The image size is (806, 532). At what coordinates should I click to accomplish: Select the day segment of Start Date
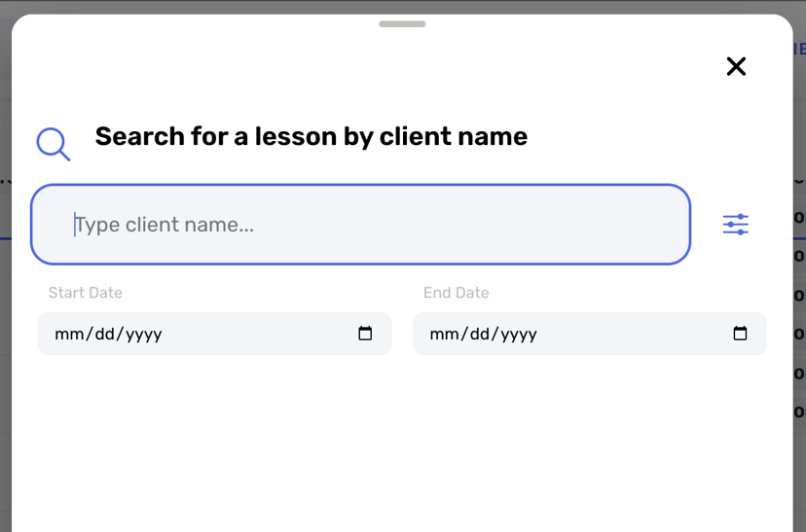pos(105,334)
